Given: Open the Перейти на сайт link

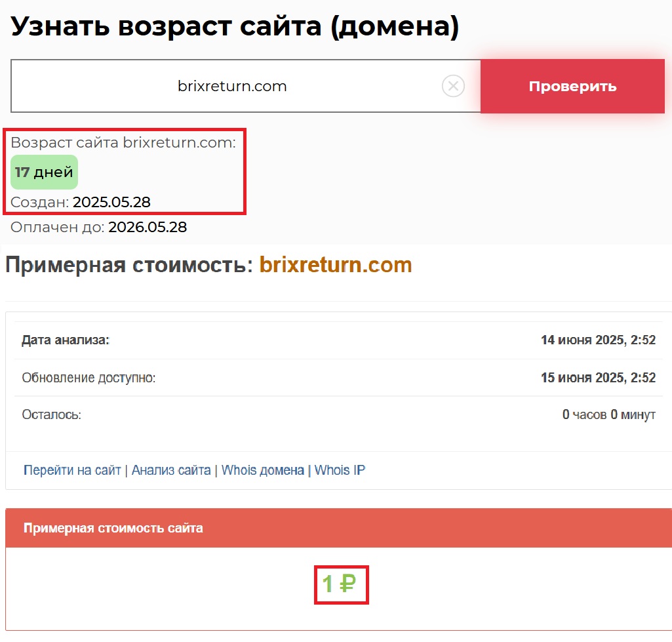Looking at the screenshot, I should (72, 470).
